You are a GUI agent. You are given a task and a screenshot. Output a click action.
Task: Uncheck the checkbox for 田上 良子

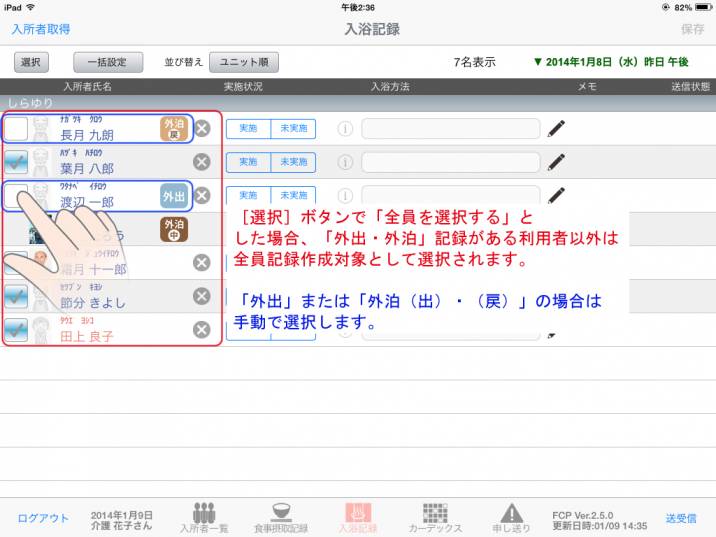pyautogui.click(x=16, y=329)
